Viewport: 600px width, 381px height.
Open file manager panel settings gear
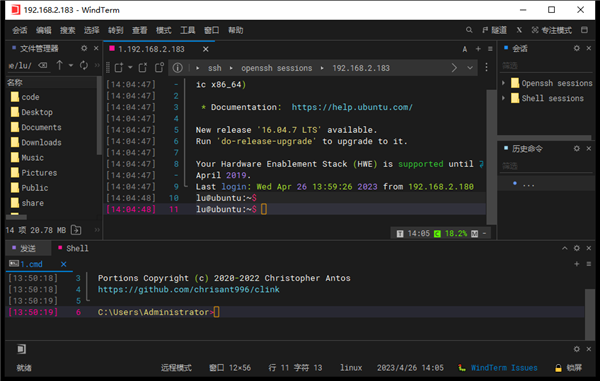pos(84,48)
